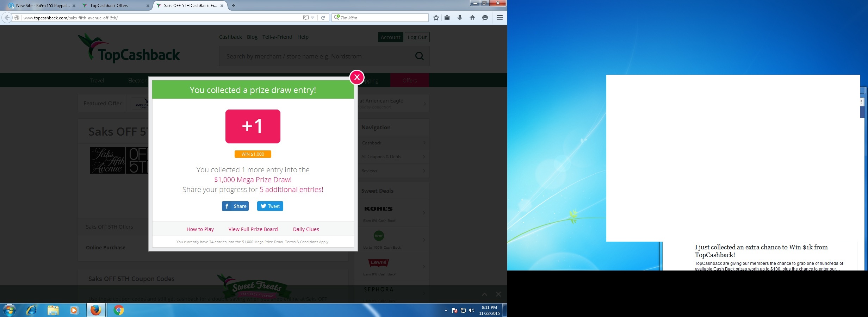Follow the $1,000 Mega Prize Draw link
The width and height of the screenshot is (868, 317).
(x=253, y=180)
